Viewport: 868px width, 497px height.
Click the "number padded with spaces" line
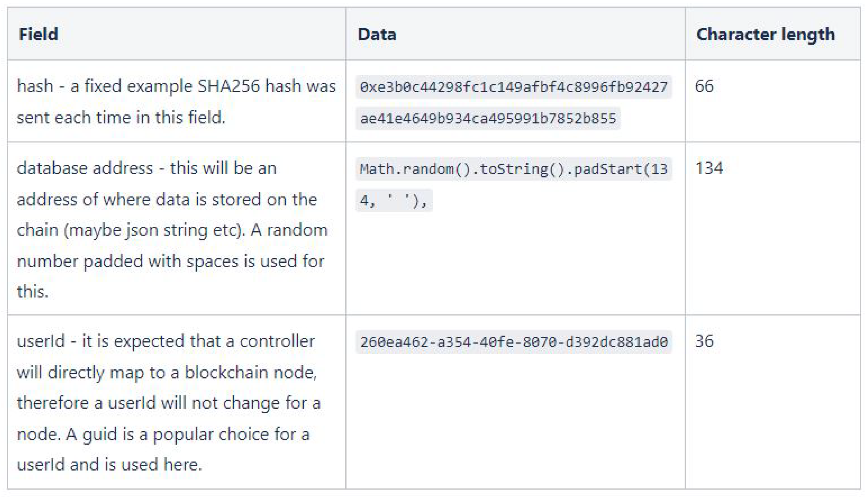tap(171, 261)
